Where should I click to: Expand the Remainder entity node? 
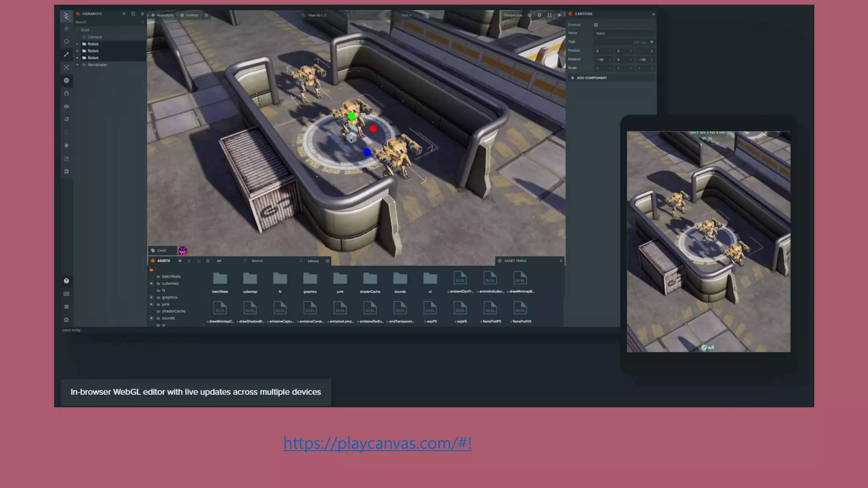click(77, 65)
